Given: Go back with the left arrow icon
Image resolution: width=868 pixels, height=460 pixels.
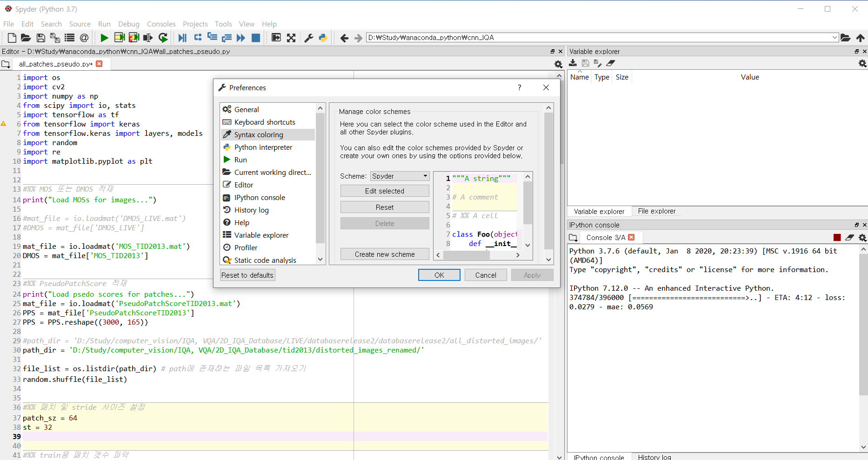Looking at the screenshot, I should (344, 38).
